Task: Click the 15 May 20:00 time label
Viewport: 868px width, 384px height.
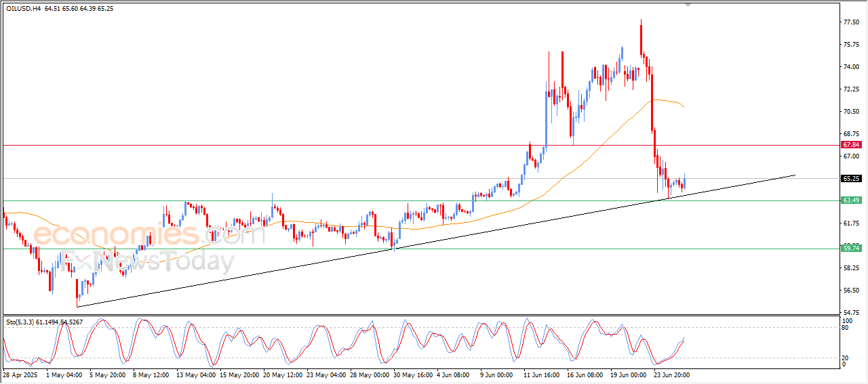Action: (x=238, y=374)
